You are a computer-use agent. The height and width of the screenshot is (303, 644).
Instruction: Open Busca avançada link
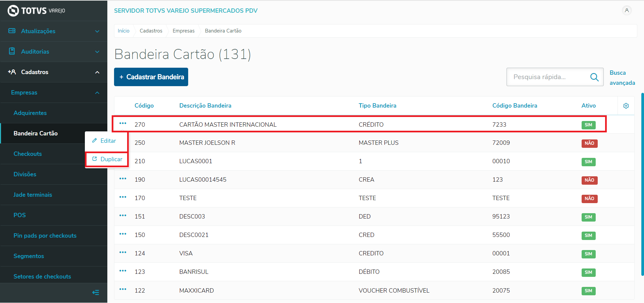coord(622,78)
